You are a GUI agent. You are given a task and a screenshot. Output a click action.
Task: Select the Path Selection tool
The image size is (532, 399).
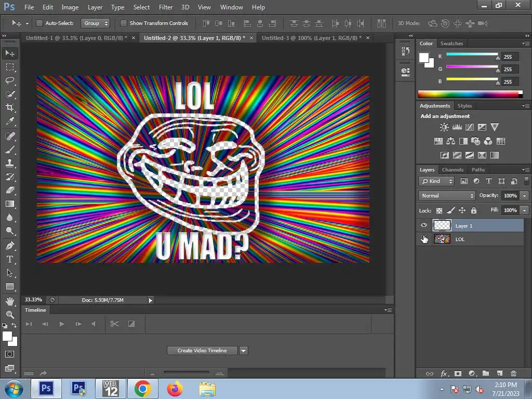pyautogui.click(x=10, y=273)
